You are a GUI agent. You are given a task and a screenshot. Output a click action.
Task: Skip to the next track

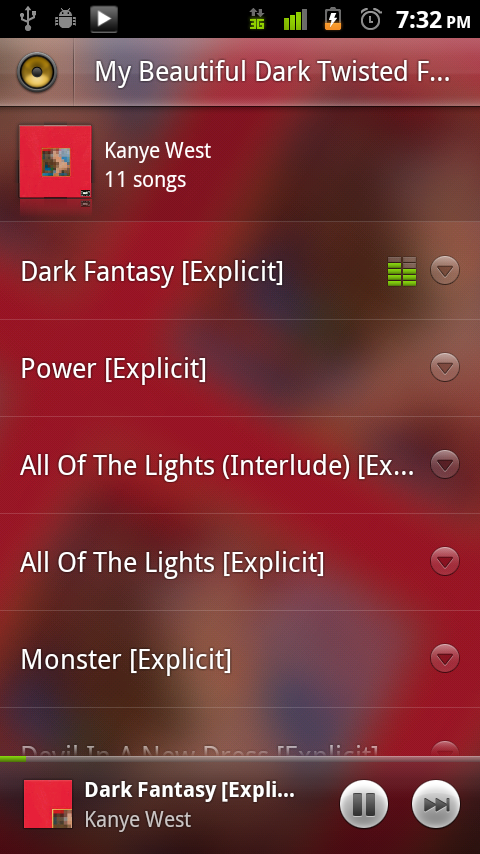(436, 804)
